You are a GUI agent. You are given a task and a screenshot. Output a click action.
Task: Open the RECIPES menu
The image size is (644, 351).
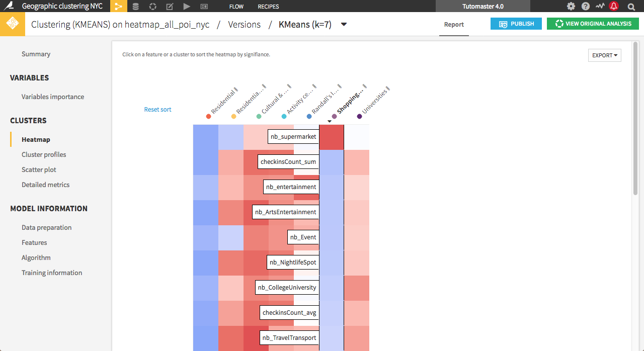point(268,7)
